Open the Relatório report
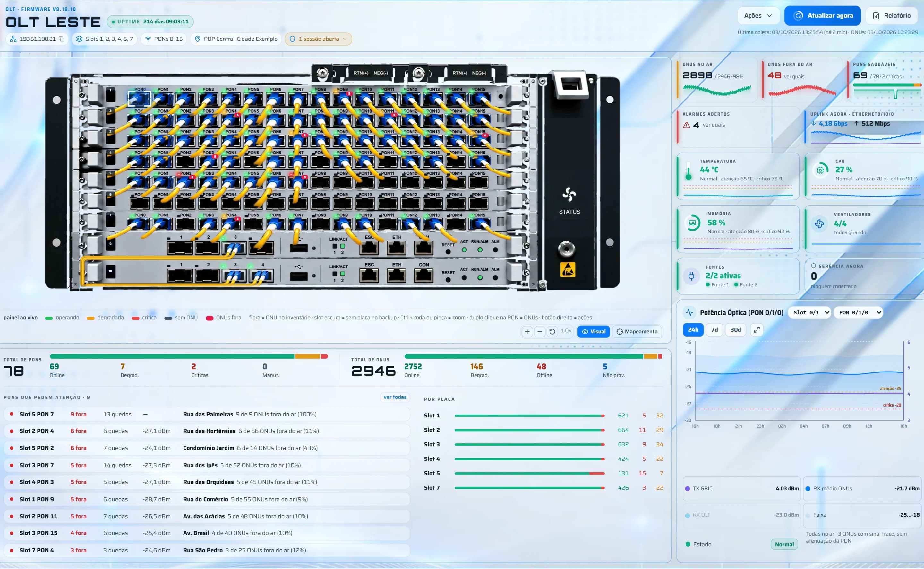 pyautogui.click(x=891, y=15)
